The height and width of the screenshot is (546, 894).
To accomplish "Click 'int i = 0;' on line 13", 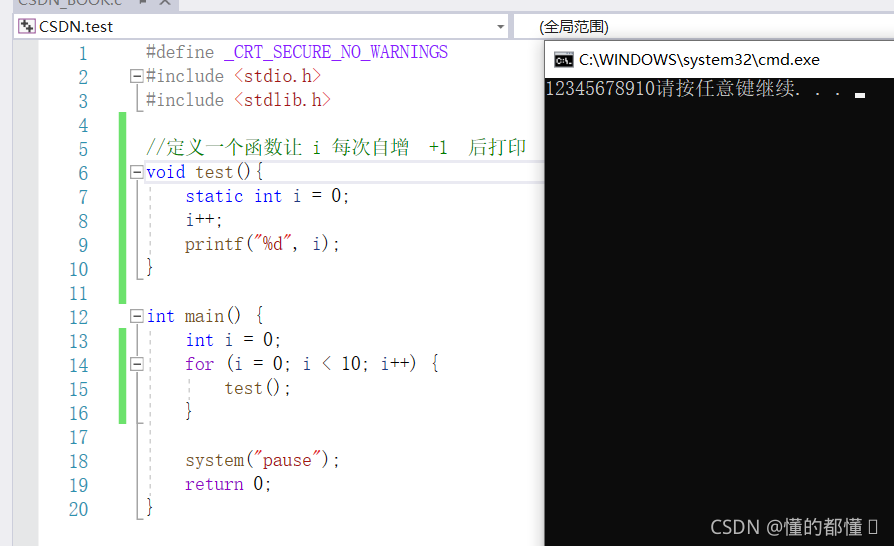I will click(233, 340).
